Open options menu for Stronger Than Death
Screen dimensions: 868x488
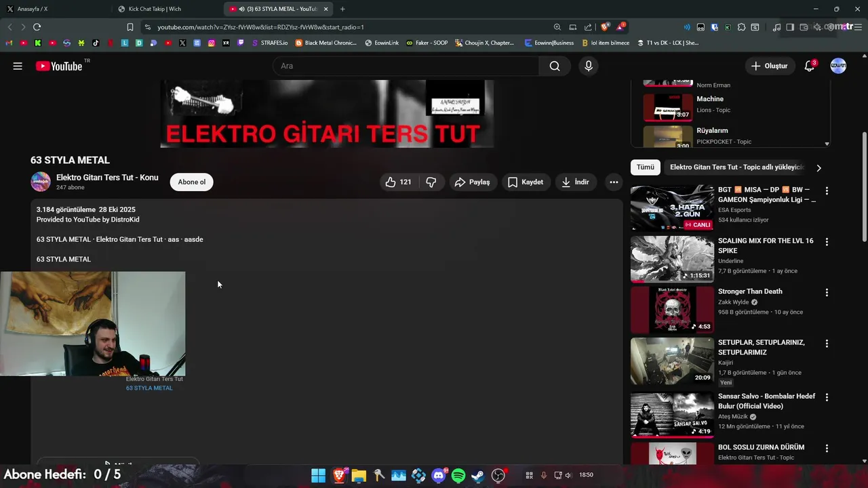[x=827, y=292]
